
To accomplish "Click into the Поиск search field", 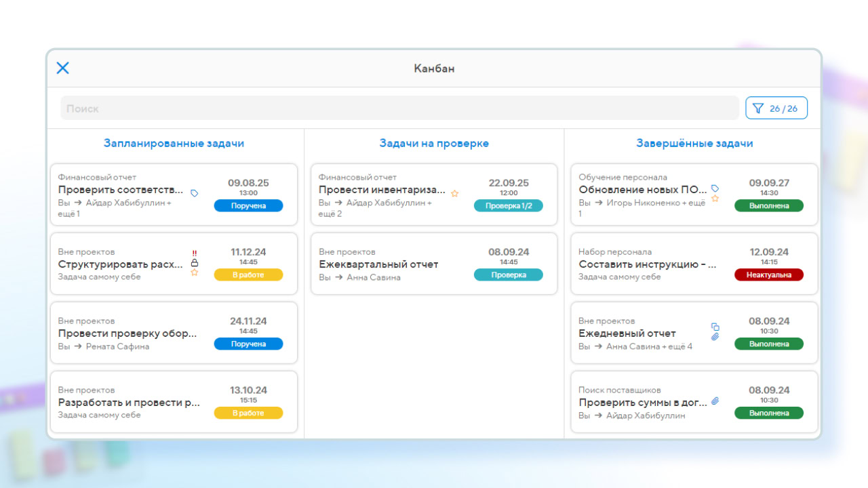I will pos(399,108).
